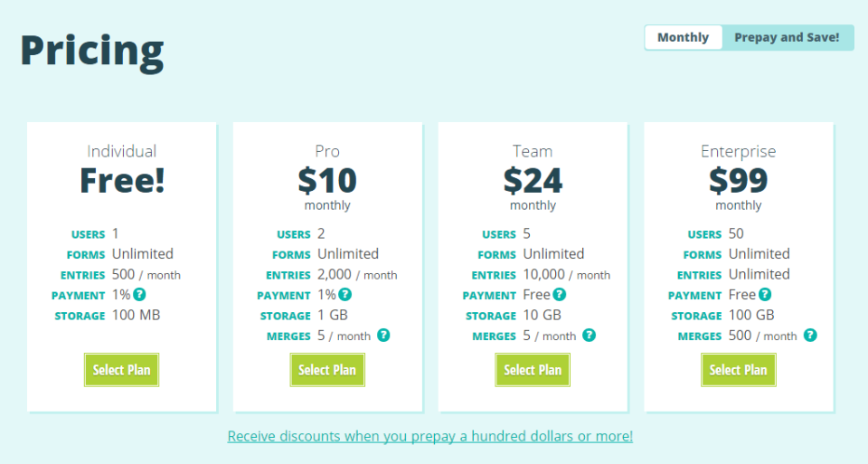The height and width of the screenshot is (464, 868).
Task: Click the Pro plan payment help icon
Action: point(345,295)
